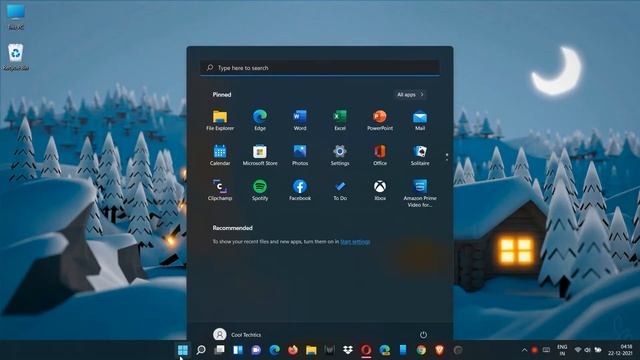Open the Mail app
This screenshot has height=360, width=640.
coord(420,120)
